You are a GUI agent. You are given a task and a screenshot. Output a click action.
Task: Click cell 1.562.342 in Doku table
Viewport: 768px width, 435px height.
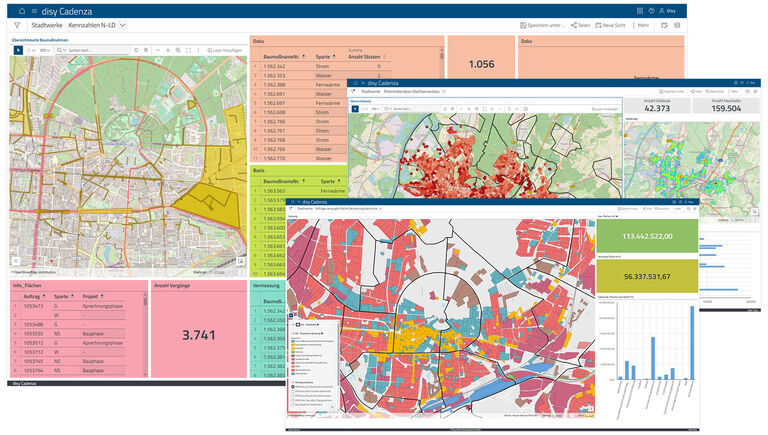tap(274, 66)
